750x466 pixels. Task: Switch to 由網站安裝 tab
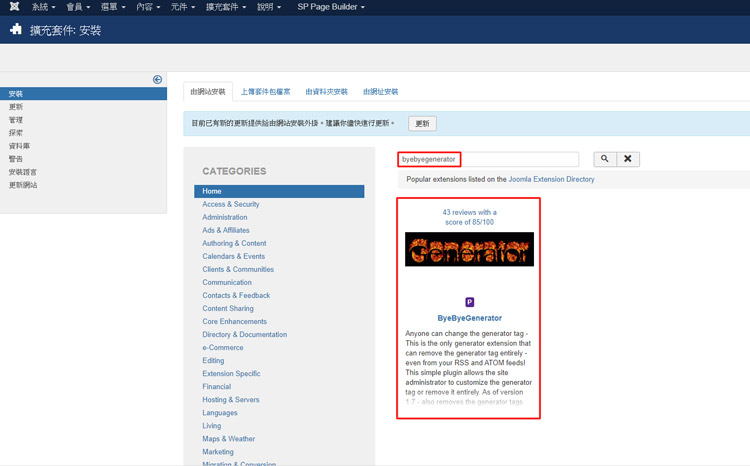click(208, 91)
